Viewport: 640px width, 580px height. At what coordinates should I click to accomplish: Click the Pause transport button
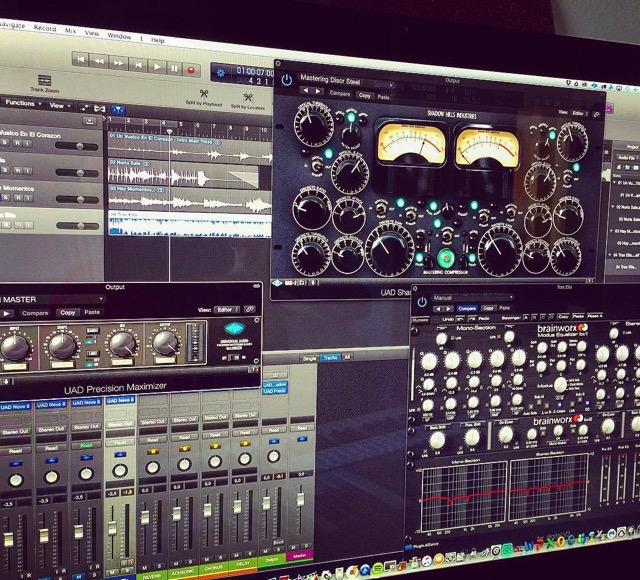point(175,68)
